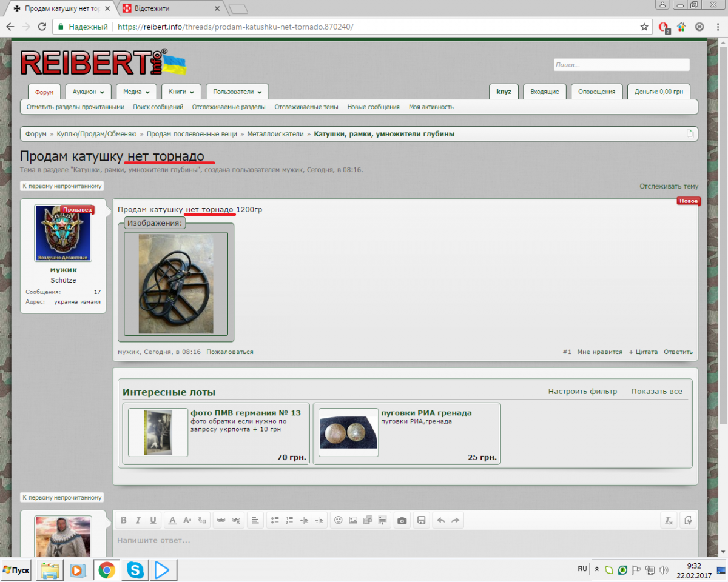Expand the Медиа dropdown menu

136,92
